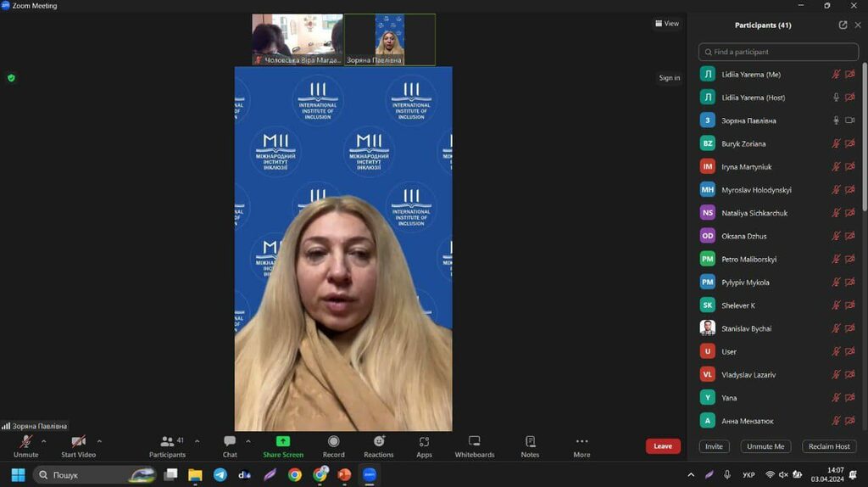Image resolution: width=868 pixels, height=487 pixels.
Task: Toggle the Participants panel from the toolbar
Action: click(168, 441)
